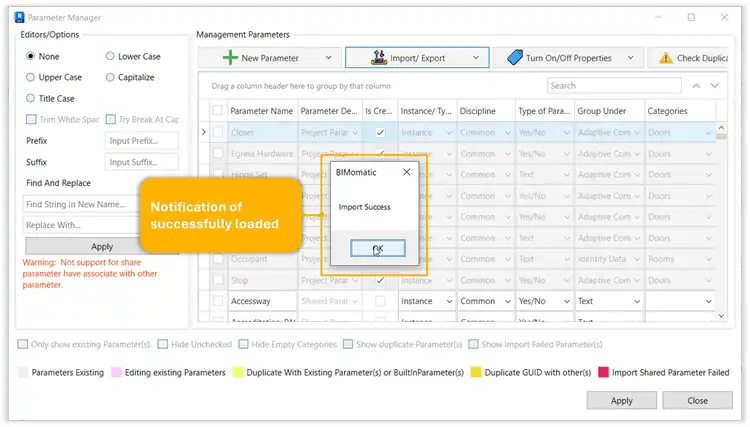Check the select-all header checkbox

(x=218, y=110)
